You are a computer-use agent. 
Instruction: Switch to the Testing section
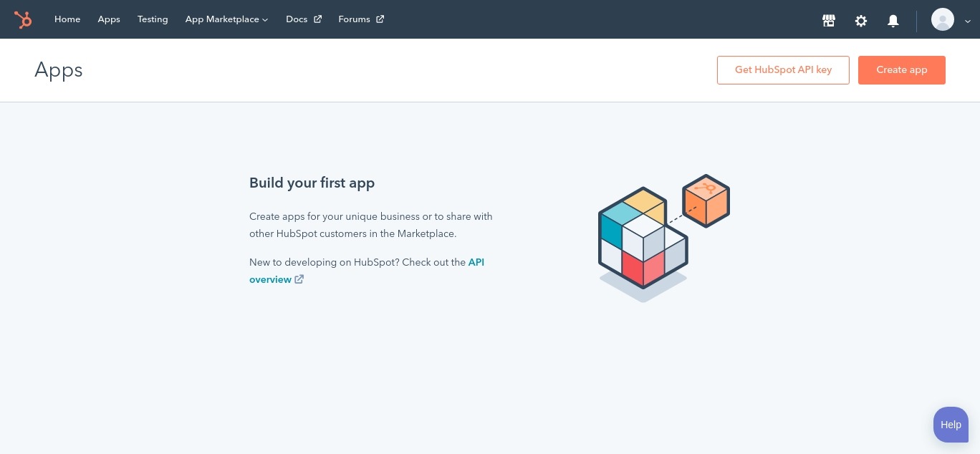[153, 19]
